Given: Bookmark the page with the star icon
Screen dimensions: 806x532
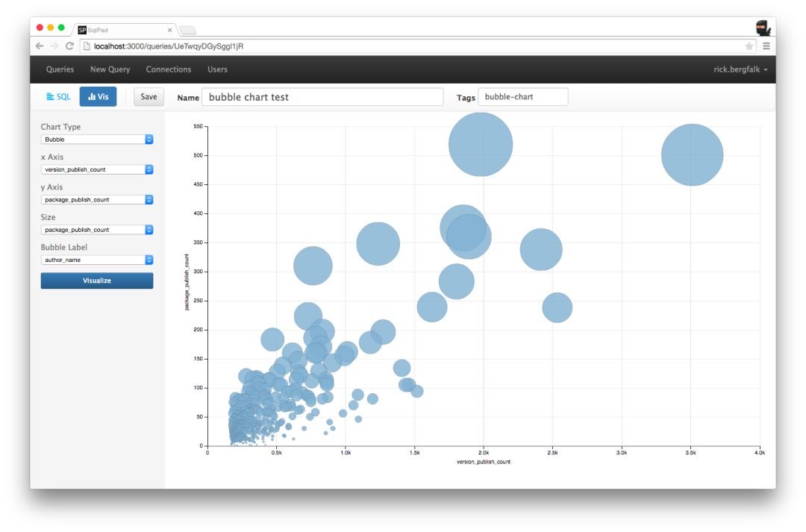Looking at the screenshot, I should tap(749, 46).
